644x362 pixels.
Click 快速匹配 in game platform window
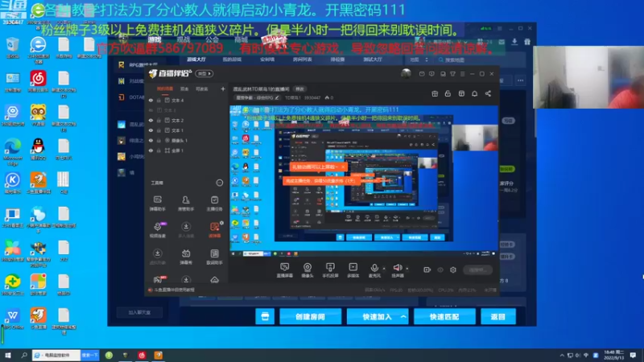(444, 317)
